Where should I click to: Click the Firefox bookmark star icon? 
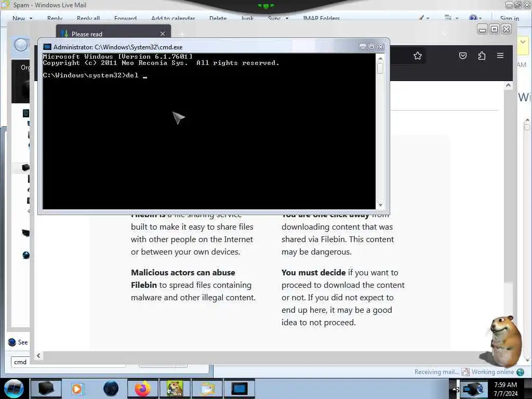coord(417,56)
